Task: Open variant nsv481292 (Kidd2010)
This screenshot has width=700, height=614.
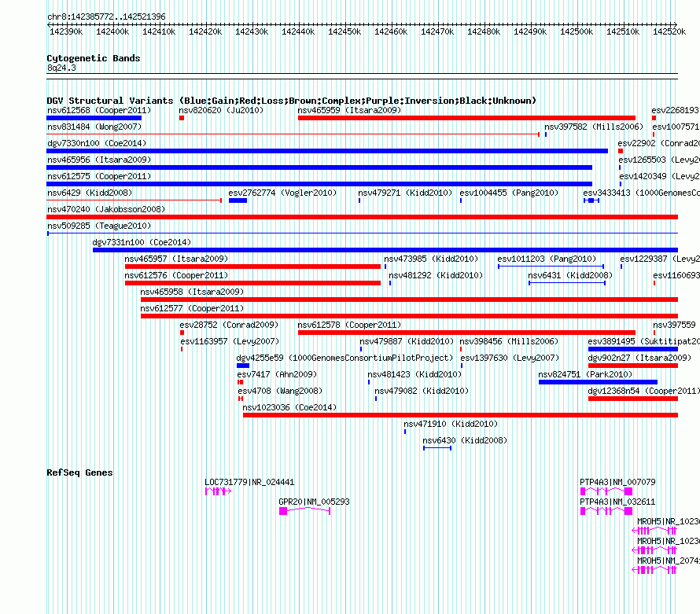Action: (x=436, y=275)
